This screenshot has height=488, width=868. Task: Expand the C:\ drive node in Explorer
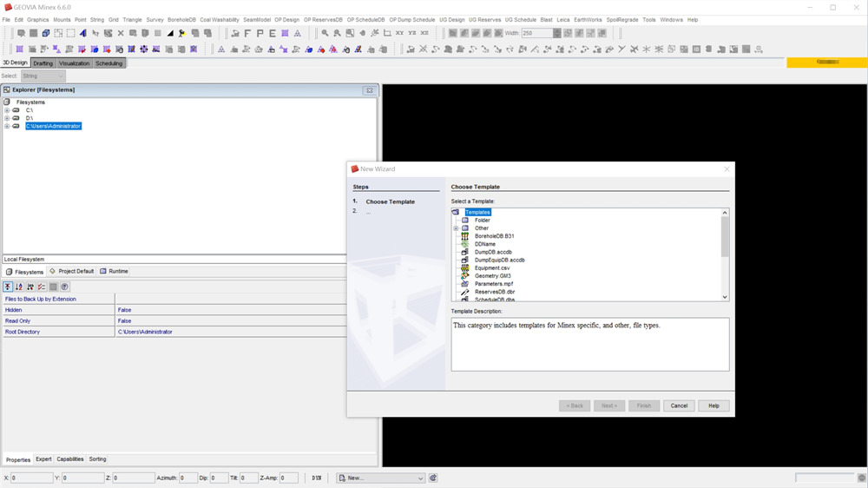pos(7,110)
